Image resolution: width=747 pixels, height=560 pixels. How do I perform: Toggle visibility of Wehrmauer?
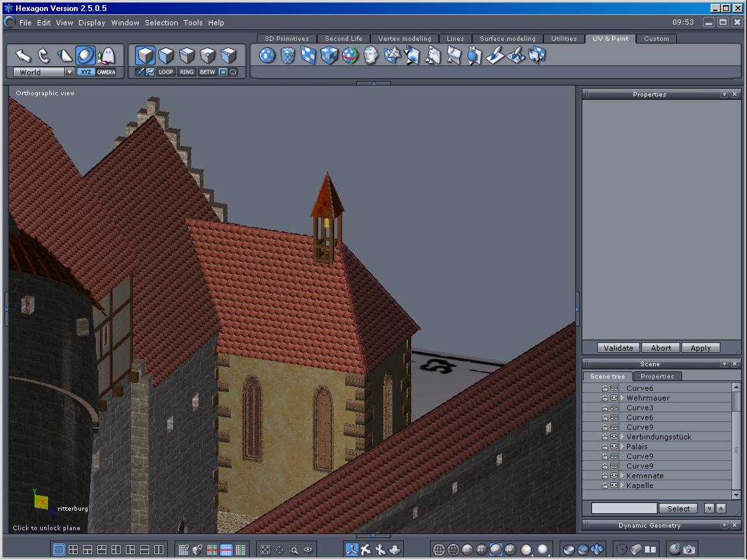pyautogui.click(x=614, y=398)
